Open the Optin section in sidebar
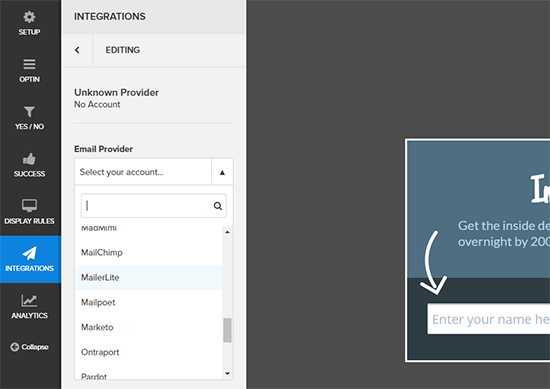The image size is (550, 389). (x=29, y=71)
